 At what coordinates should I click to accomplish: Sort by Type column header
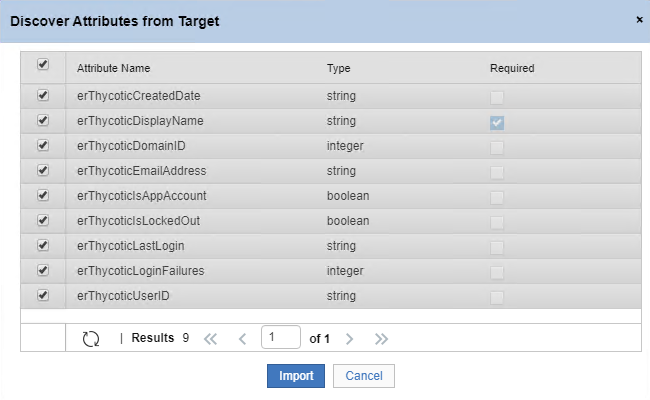339,68
